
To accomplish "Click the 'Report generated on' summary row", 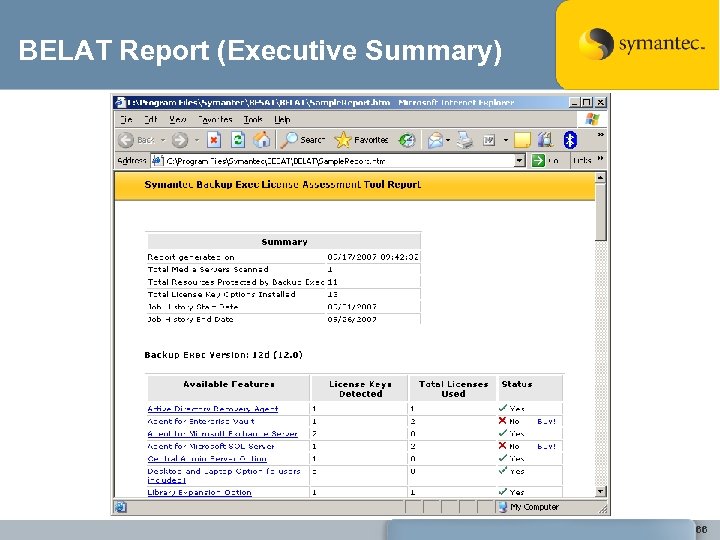I will [283, 257].
